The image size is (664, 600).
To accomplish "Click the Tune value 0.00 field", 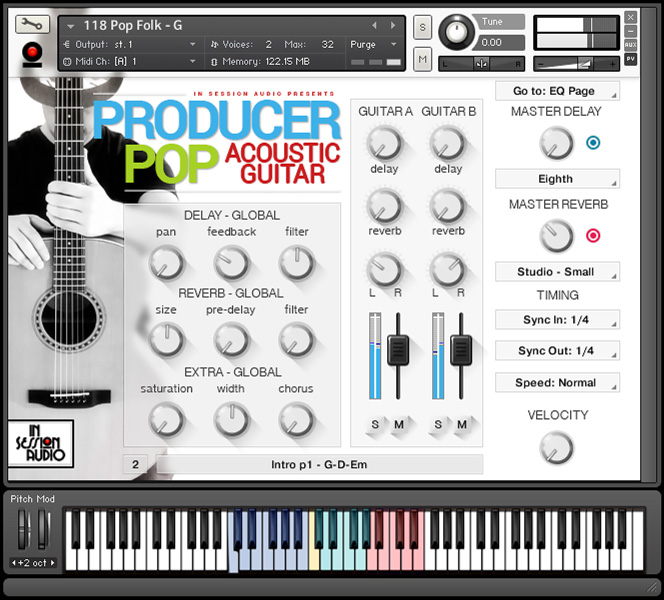I will [501, 43].
